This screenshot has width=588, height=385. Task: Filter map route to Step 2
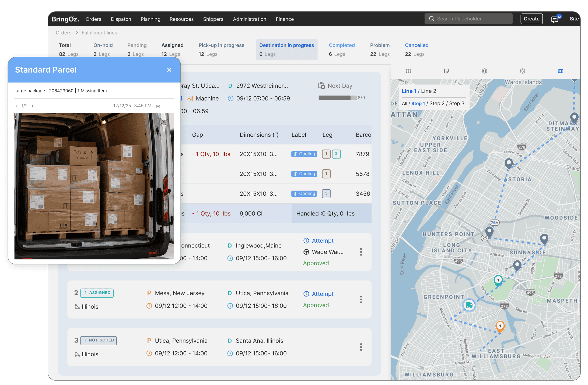tap(437, 104)
